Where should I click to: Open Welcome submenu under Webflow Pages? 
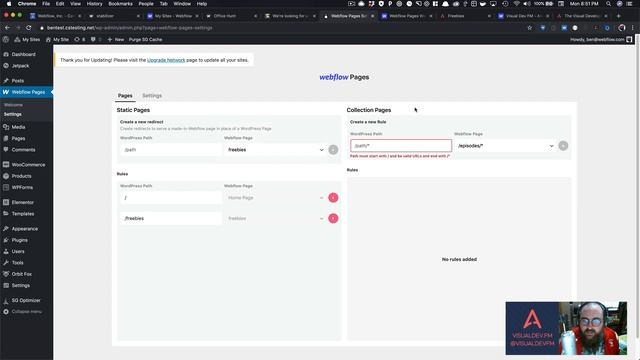pyautogui.click(x=13, y=105)
